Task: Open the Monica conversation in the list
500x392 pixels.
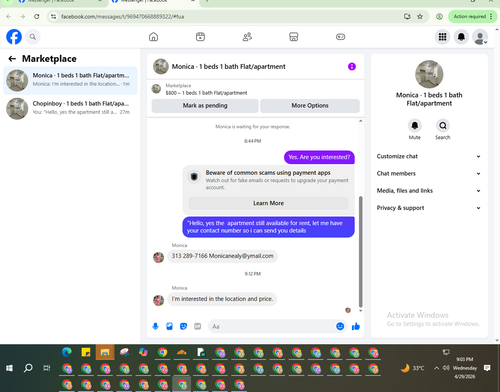Action: pos(70,80)
